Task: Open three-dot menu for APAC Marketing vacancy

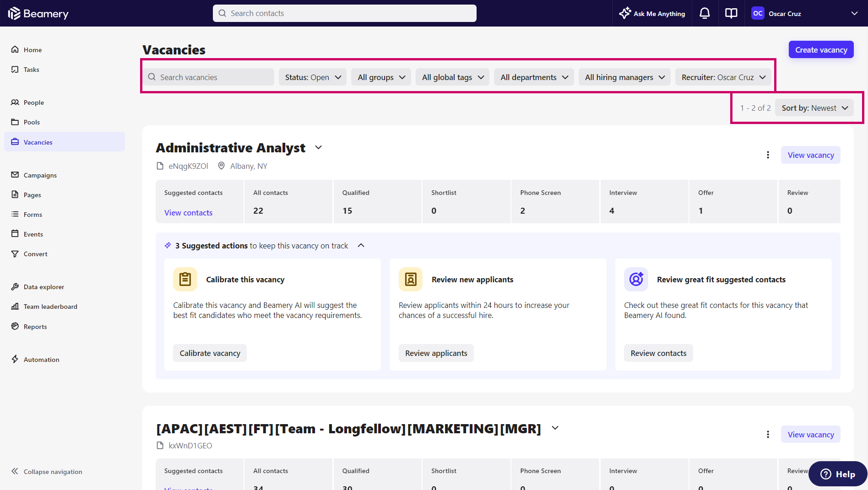Action: (x=768, y=435)
